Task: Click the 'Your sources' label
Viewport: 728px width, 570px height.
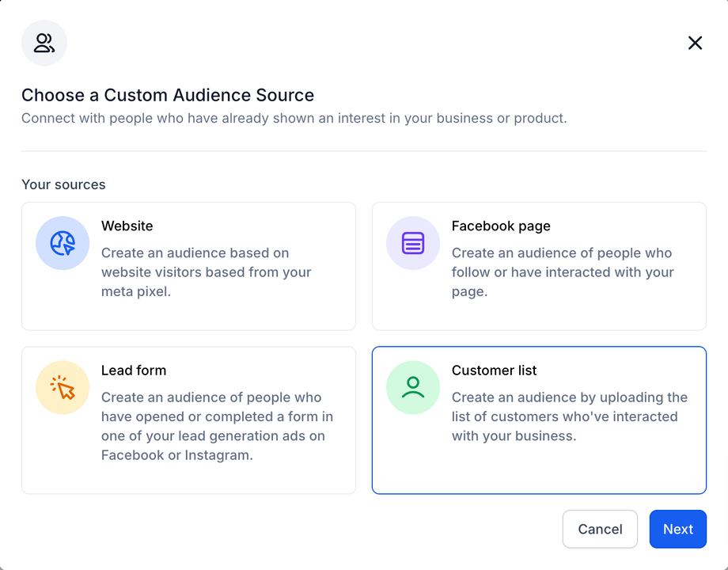Action: point(63,184)
